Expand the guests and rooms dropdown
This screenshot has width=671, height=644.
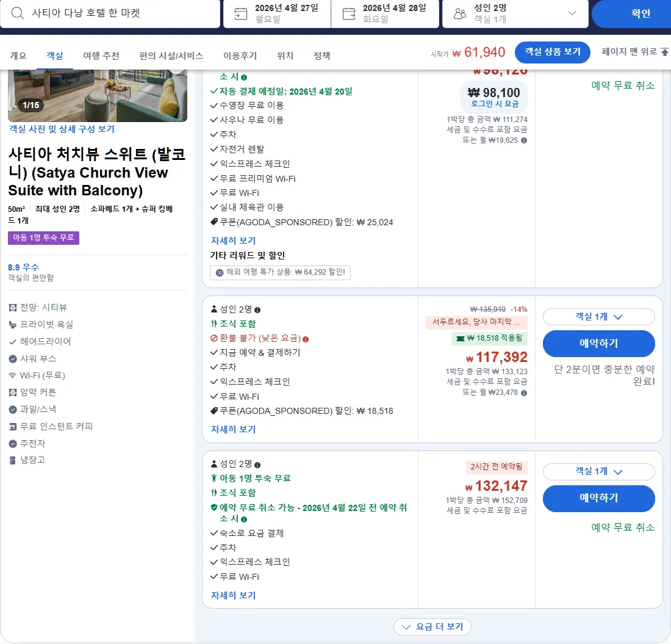point(572,13)
